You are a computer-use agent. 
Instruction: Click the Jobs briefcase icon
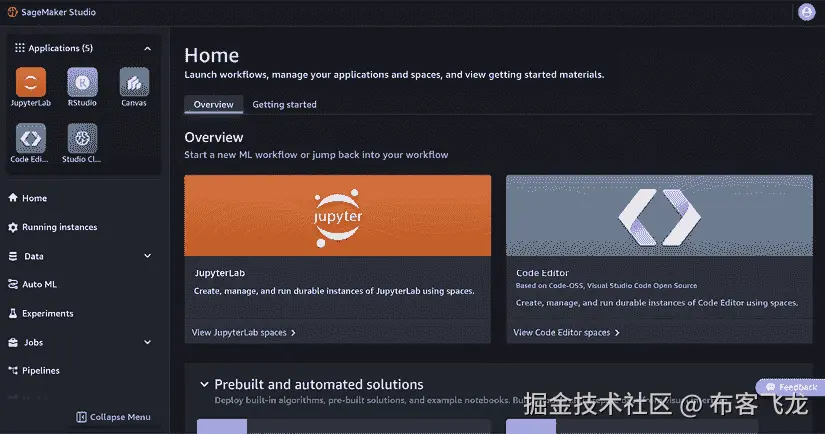click(13, 342)
